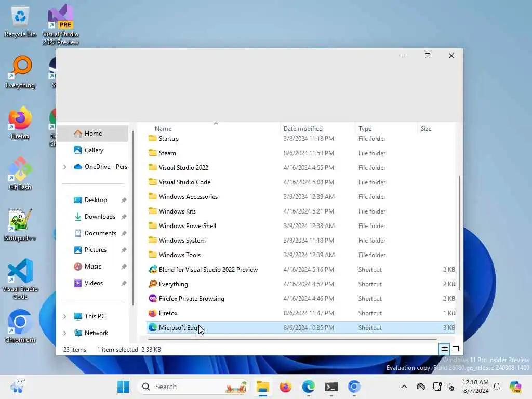Open Pictures in the navigation pane

(x=96, y=250)
